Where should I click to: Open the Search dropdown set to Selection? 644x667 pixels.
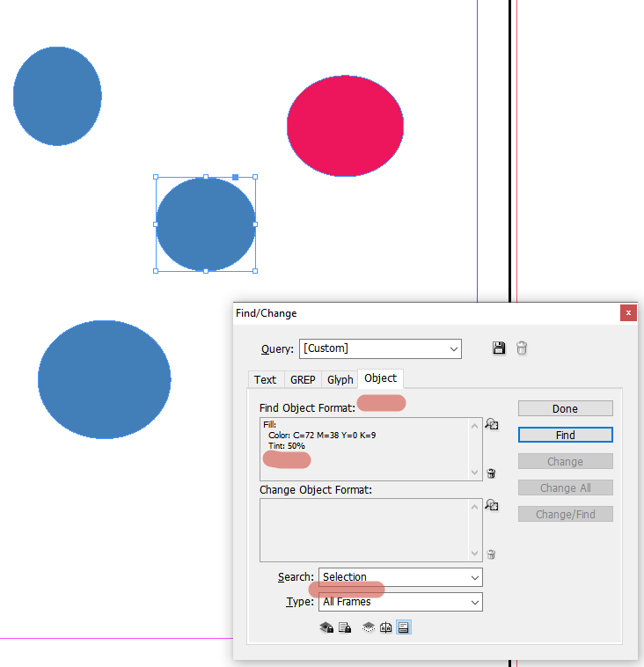pos(400,577)
